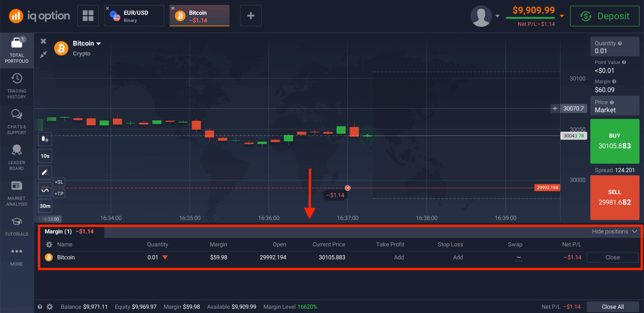Collapse with Hide positions
The height and width of the screenshot is (313, 644).
pyautogui.click(x=615, y=231)
